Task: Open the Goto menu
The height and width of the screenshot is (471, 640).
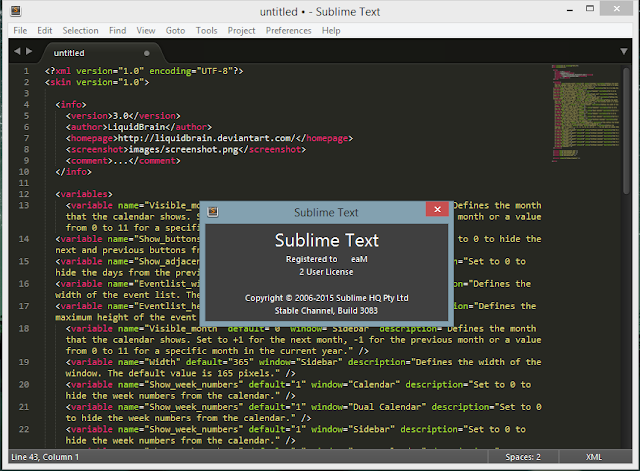Action: click(175, 31)
